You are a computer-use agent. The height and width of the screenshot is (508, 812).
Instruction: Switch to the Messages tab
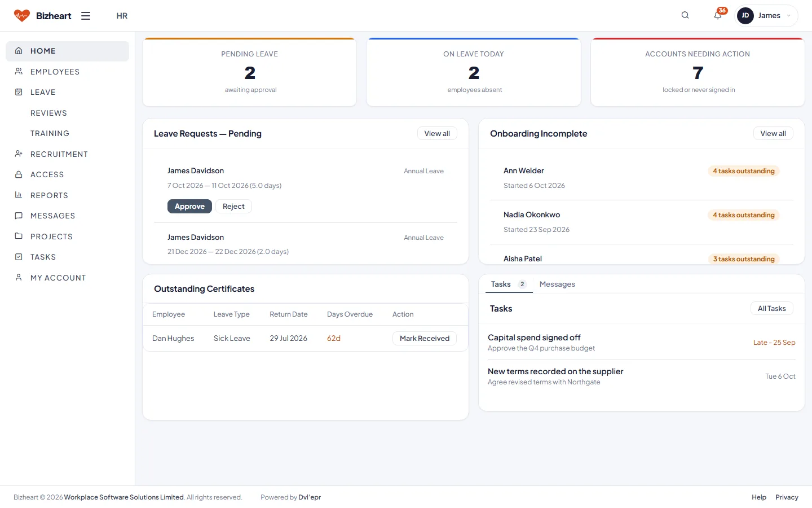[557, 284]
